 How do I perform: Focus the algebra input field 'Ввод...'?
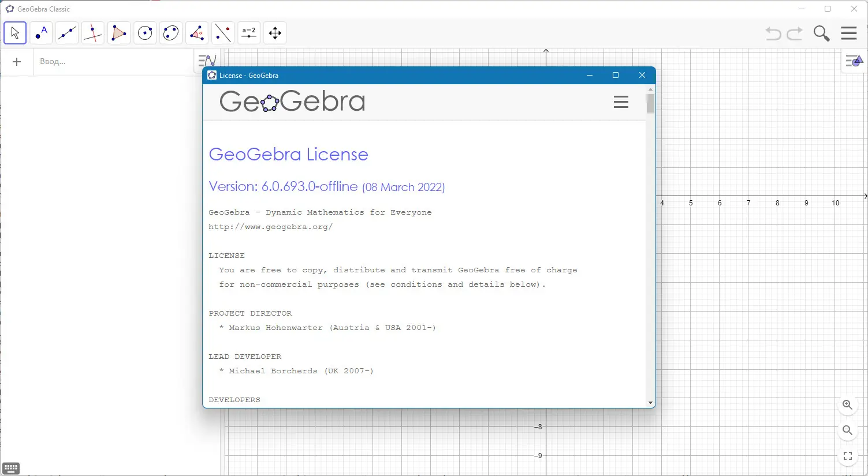tap(113, 62)
